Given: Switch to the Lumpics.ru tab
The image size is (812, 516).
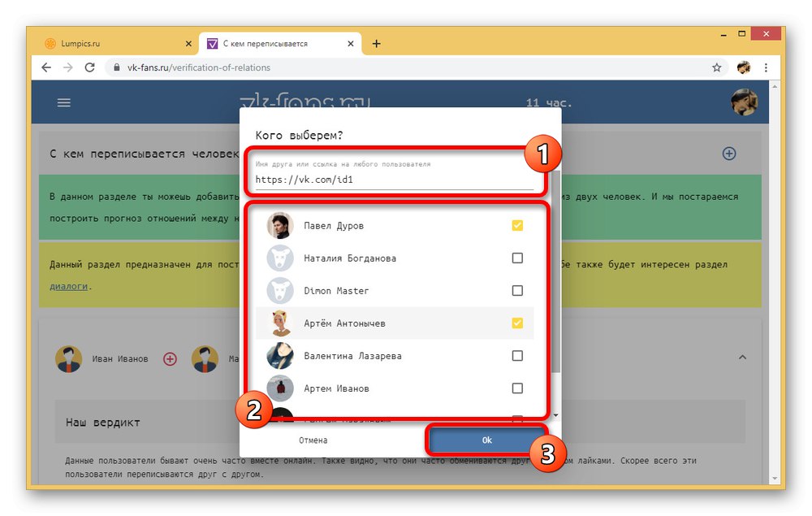Looking at the screenshot, I should [x=116, y=44].
